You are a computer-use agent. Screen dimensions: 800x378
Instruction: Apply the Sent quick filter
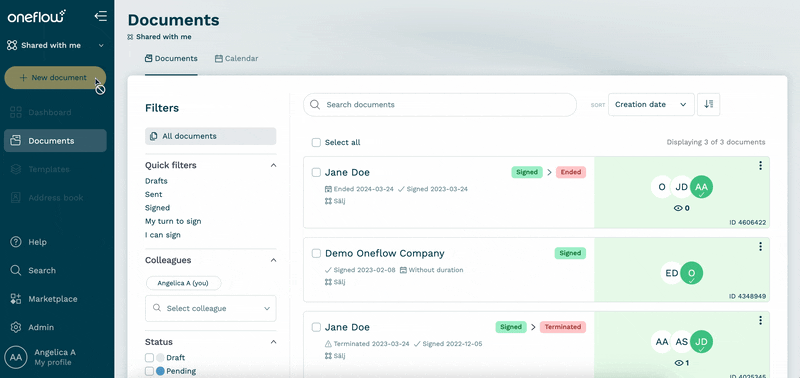point(154,194)
